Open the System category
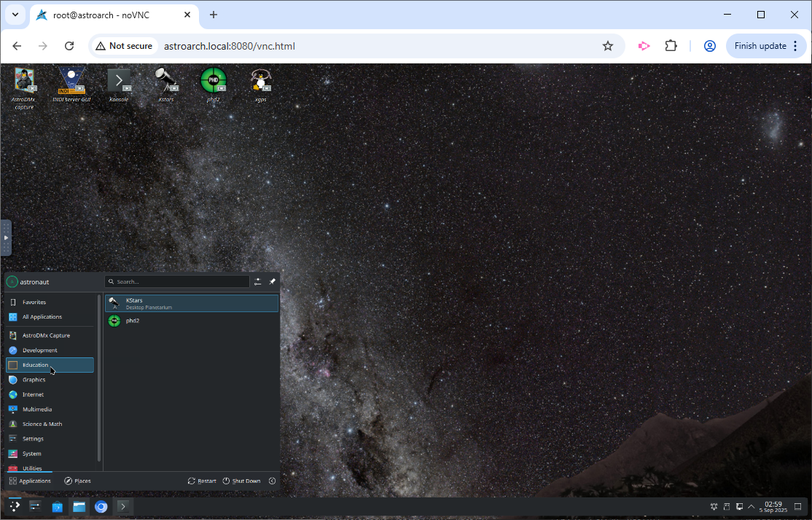Viewport: 812px width, 520px height. pyautogui.click(x=50, y=453)
